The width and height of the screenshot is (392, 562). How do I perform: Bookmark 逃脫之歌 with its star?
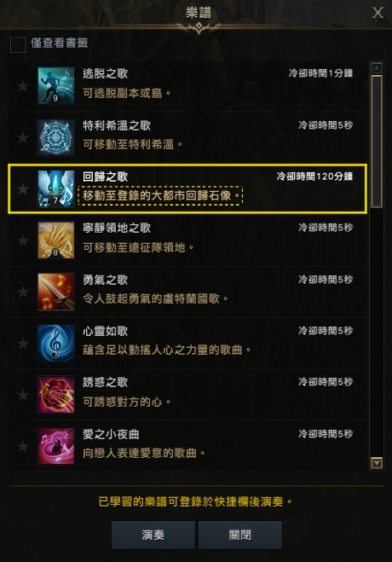click(x=23, y=85)
